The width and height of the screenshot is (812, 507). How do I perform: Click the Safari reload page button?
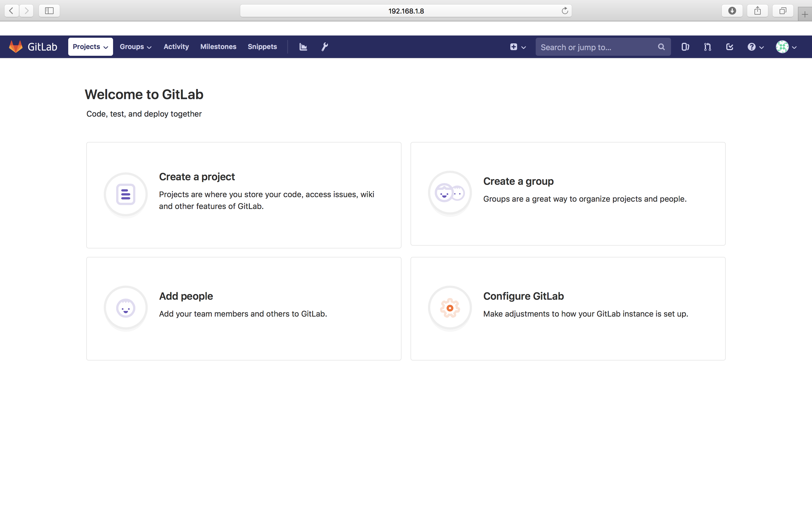(x=565, y=11)
